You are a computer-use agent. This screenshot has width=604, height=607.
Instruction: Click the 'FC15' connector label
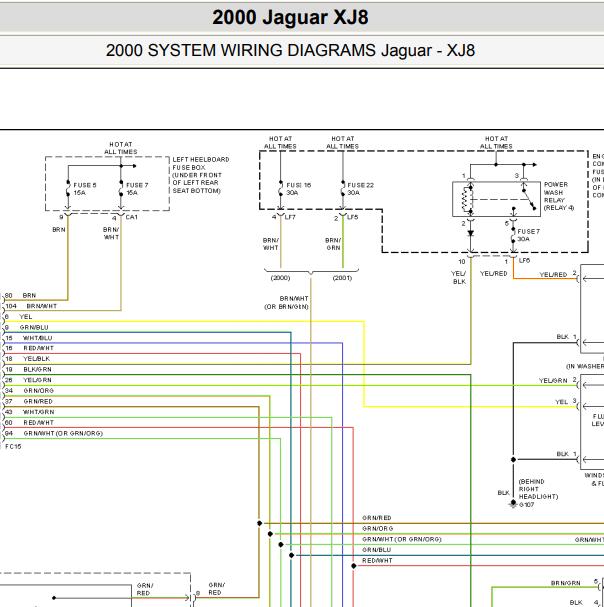click(13, 446)
